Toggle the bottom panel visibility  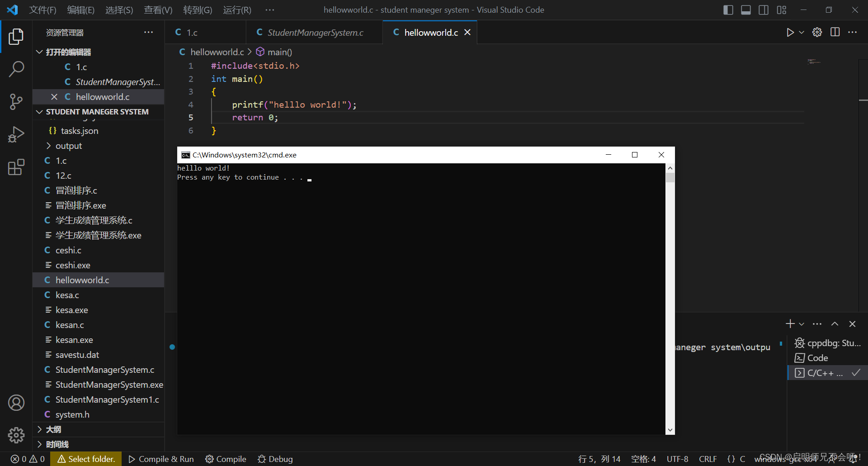pyautogui.click(x=746, y=10)
